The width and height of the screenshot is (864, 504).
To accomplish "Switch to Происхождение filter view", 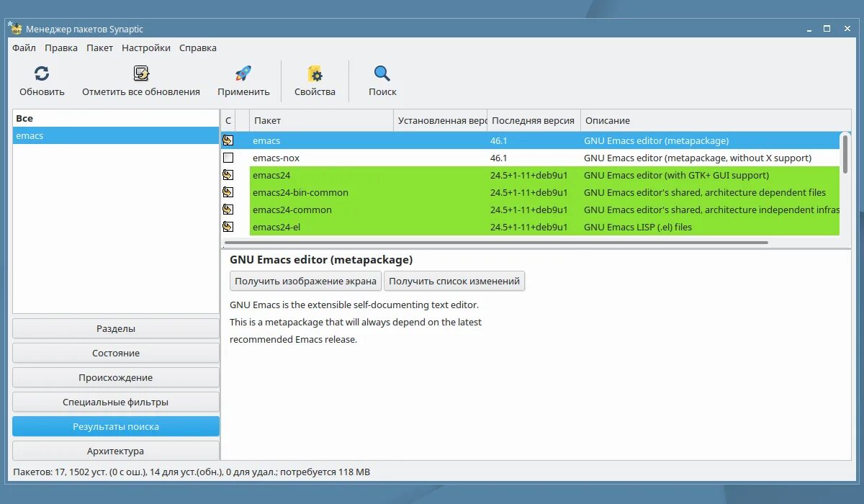I will click(x=116, y=377).
